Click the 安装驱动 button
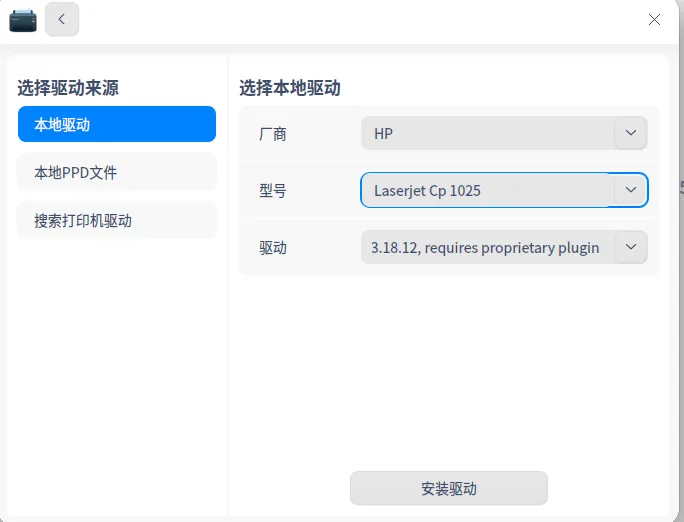Screen dimensions: 684x522 pos(448,488)
